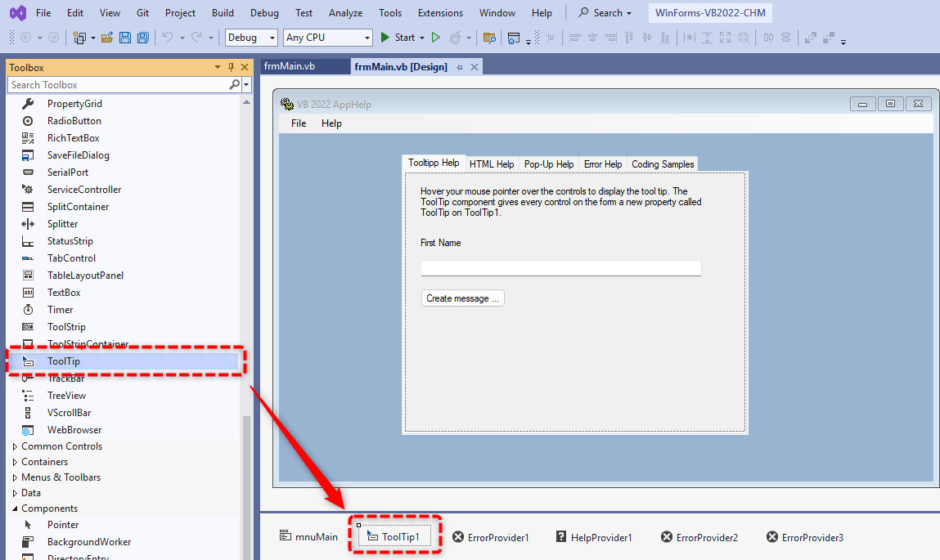Click the First Name text box
Image resolution: width=940 pixels, height=560 pixels.
point(560,268)
